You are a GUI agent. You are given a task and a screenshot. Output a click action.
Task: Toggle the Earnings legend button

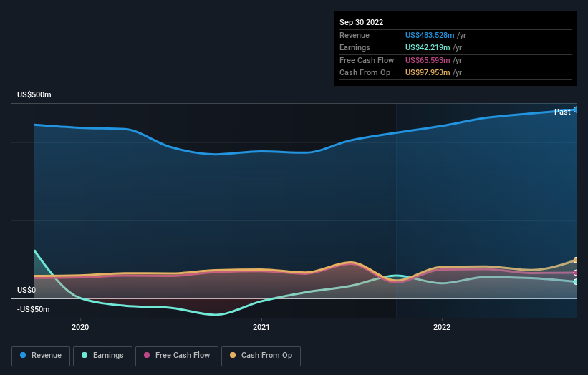(x=102, y=356)
